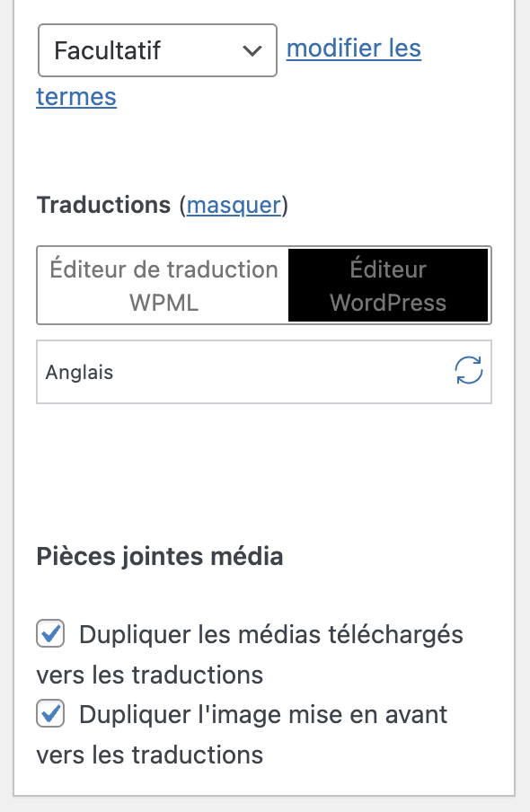Switch to Éditeur de traduction WPML
This screenshot has height=812, width=530.
pos(163,286)
